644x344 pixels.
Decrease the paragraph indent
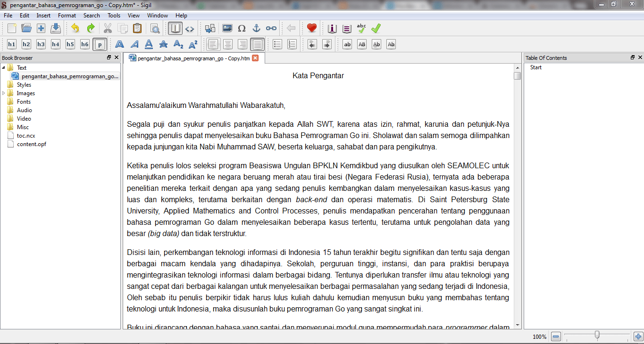(x=312, y=44)
